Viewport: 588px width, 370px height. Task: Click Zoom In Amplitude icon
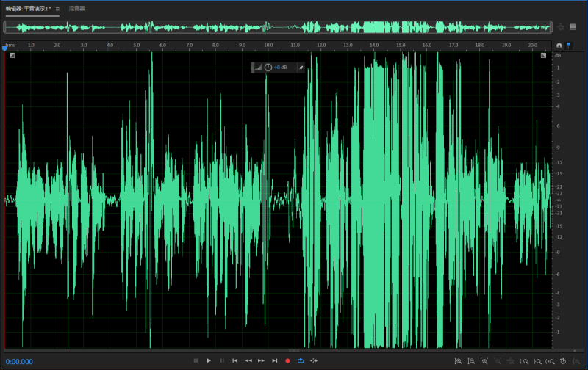click(x=457, y=361)
